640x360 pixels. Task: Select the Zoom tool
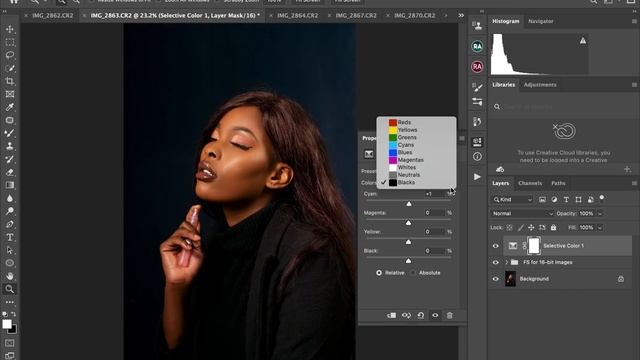point(10,289)
